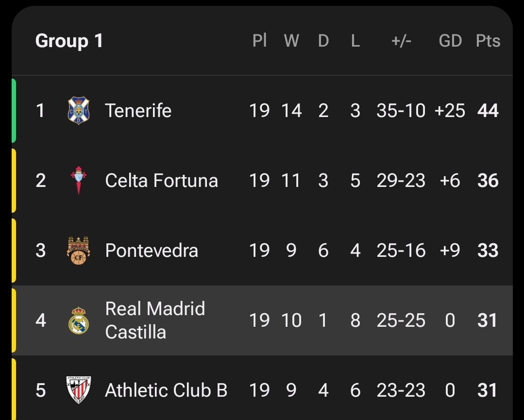The image size is (524, 420).
Task: Sort table by Pts column header
Action: coord(488,41)
